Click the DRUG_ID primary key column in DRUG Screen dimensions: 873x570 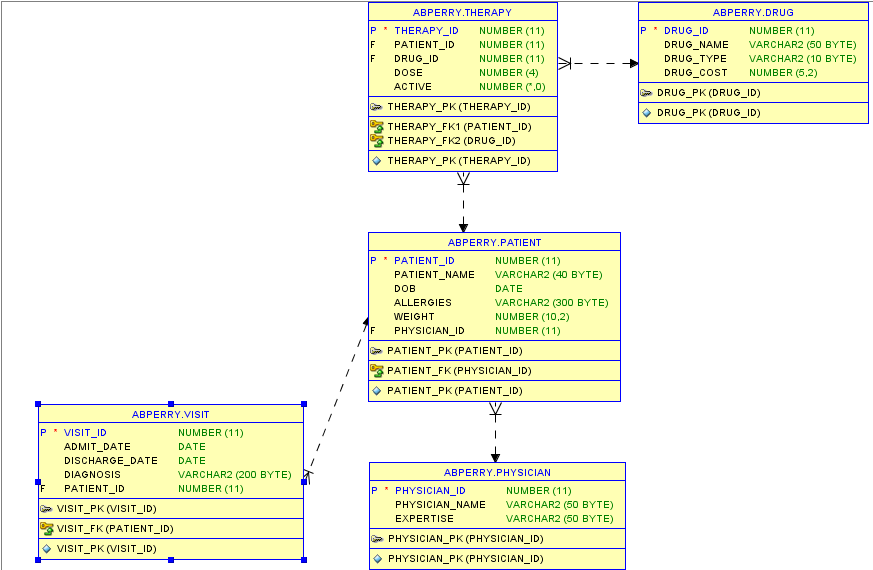(x=686, y=31)
